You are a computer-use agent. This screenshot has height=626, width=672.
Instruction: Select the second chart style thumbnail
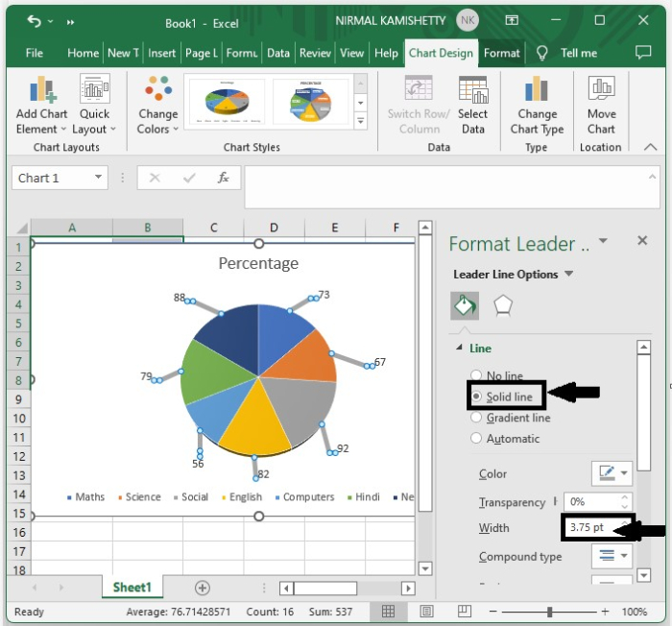pyautogui.click(x=310, y=101)
